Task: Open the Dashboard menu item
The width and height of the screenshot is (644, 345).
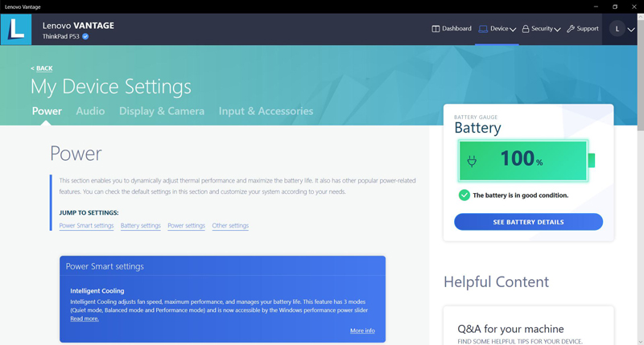Action: pos(452,29)
